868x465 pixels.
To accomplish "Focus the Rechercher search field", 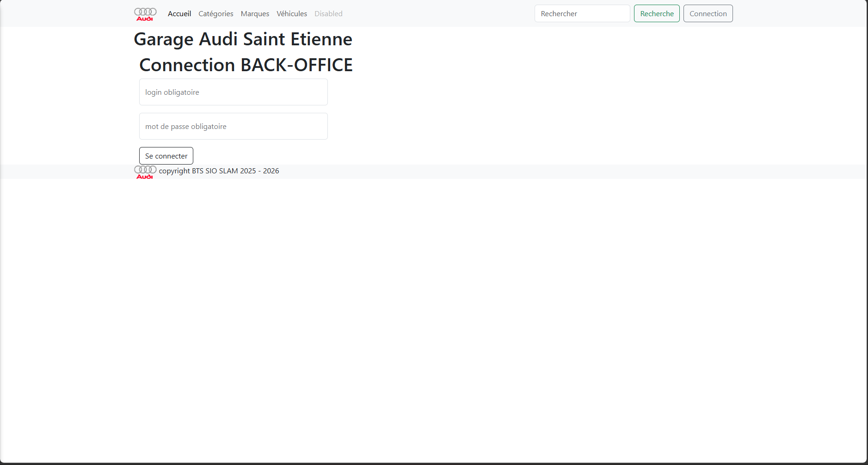I will tap(582, 13).
